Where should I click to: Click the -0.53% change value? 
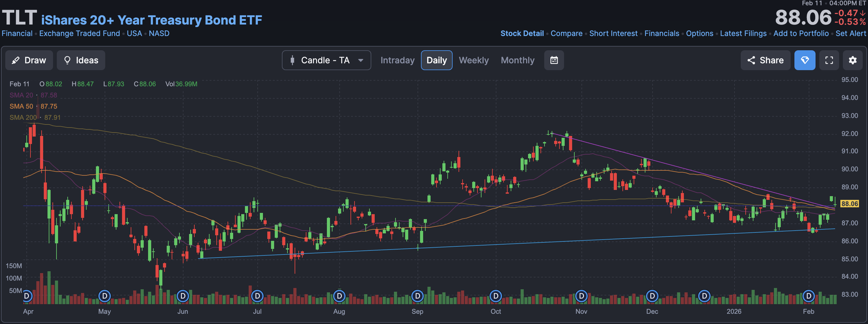850,22
